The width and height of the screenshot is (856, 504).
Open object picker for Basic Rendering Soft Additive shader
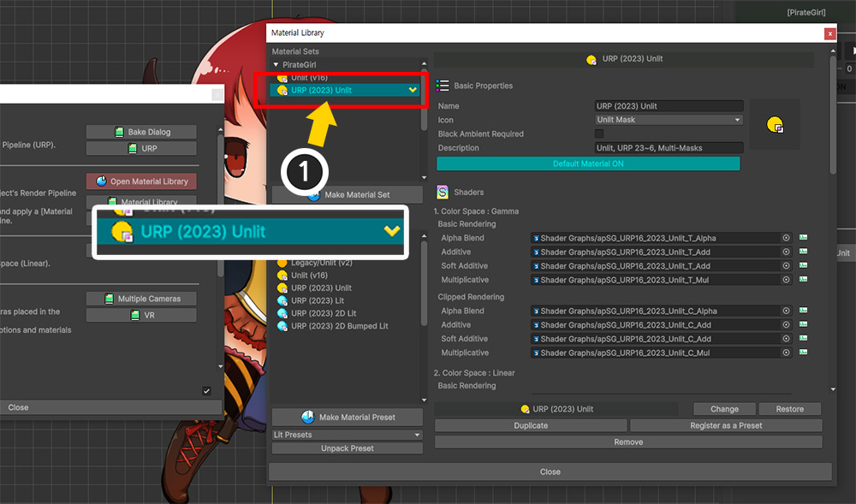786,266
